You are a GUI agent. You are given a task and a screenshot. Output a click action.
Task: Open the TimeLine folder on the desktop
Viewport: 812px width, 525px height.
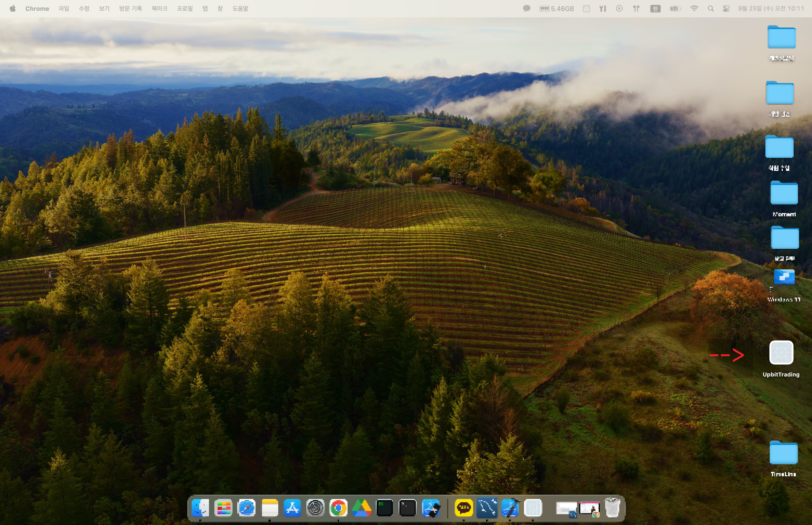783,453
